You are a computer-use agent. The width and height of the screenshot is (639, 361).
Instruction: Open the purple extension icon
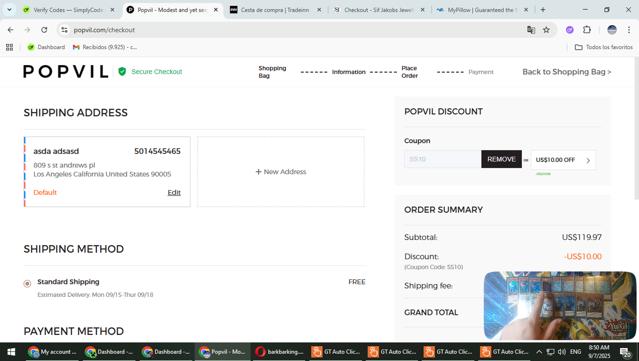point(570,30)
